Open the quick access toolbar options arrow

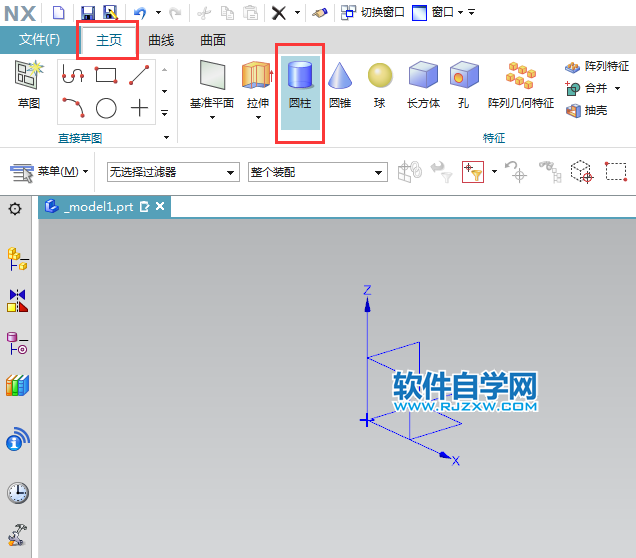point(471,13)
